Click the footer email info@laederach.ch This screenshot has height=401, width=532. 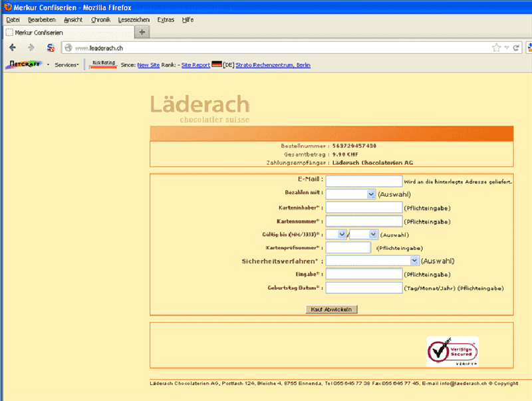[x=463, y=383]
